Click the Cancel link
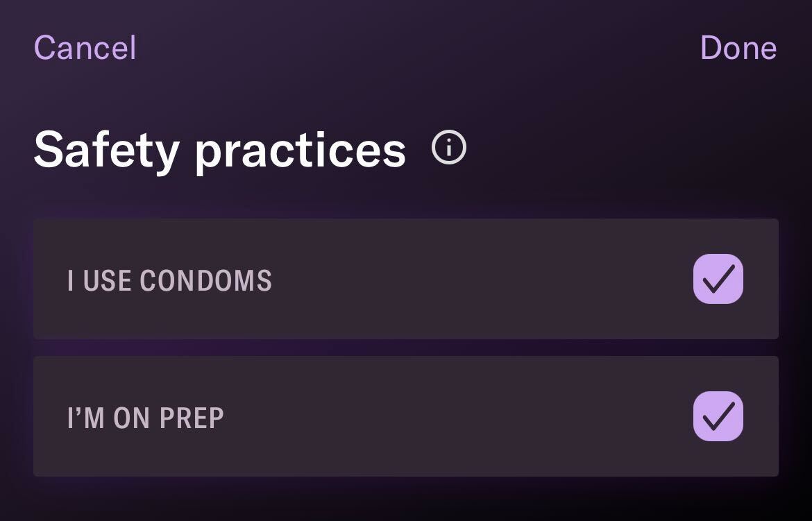The width and height of the screenshot is (812, 521). click(x=85, y=48)
